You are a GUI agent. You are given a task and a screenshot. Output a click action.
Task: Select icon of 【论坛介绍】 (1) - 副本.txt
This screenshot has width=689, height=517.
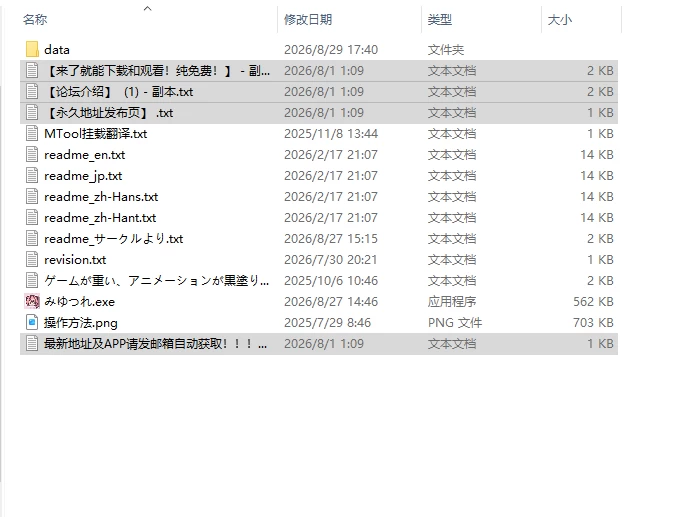tap(32, 92)
